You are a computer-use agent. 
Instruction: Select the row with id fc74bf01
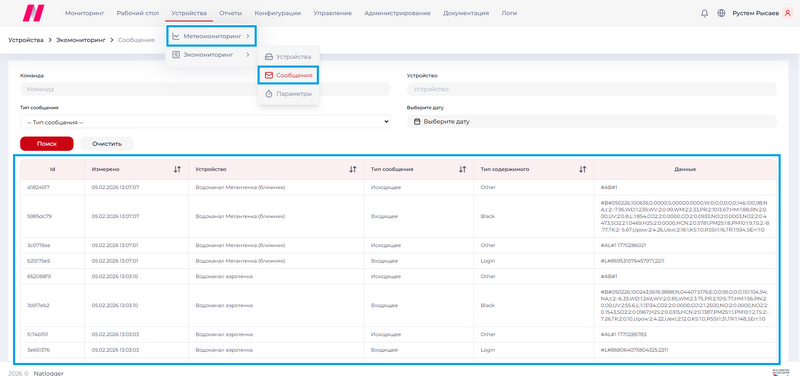(x=399, y=335)
